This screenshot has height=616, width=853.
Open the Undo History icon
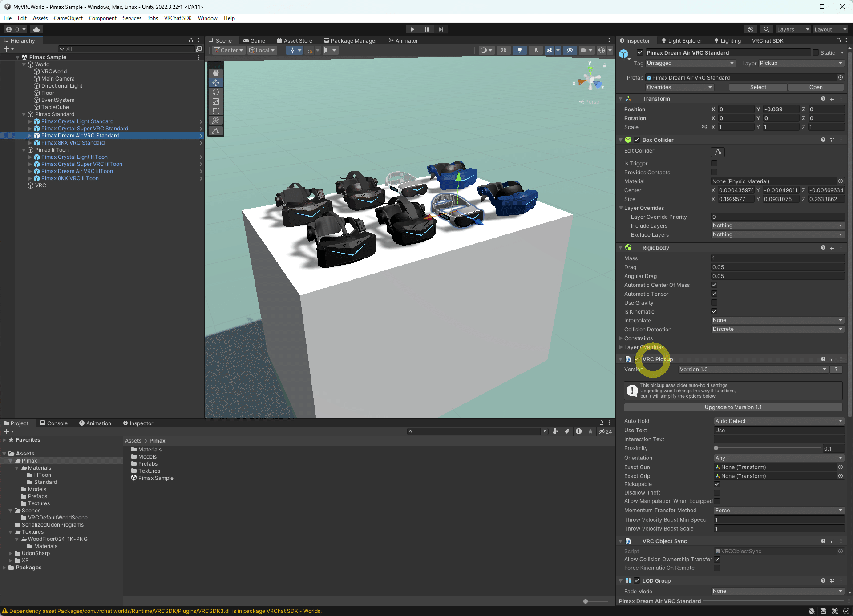(751, 29)
